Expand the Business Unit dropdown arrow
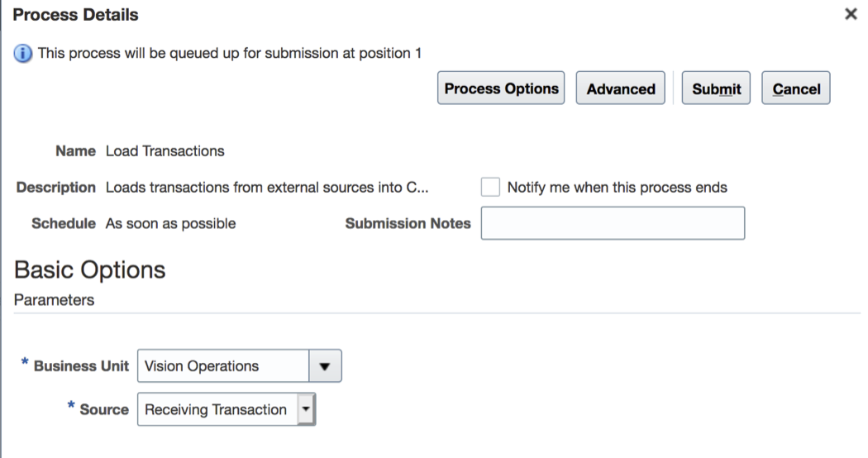This screenshot has width=868, height=458. click(x=325, y=366)
